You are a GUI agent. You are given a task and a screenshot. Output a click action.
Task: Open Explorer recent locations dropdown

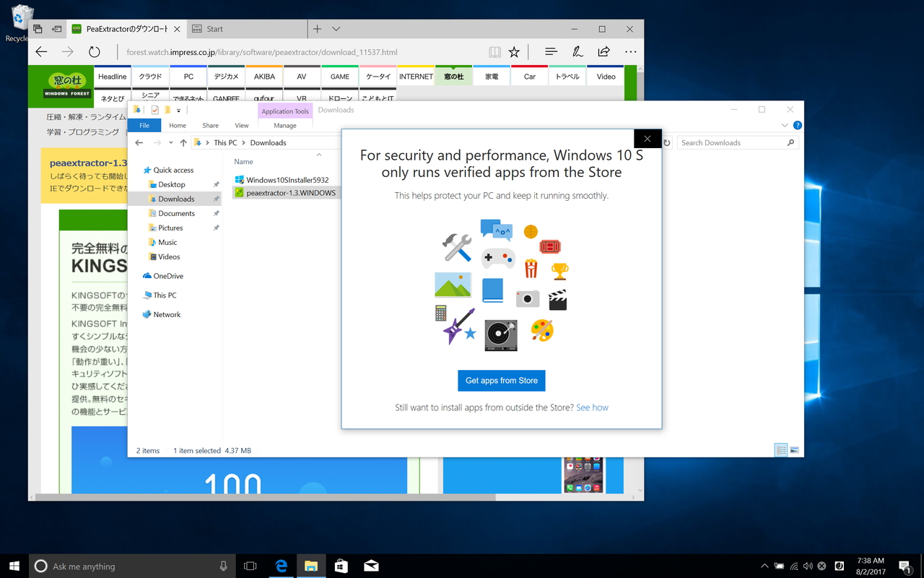(x=172, y=143)
